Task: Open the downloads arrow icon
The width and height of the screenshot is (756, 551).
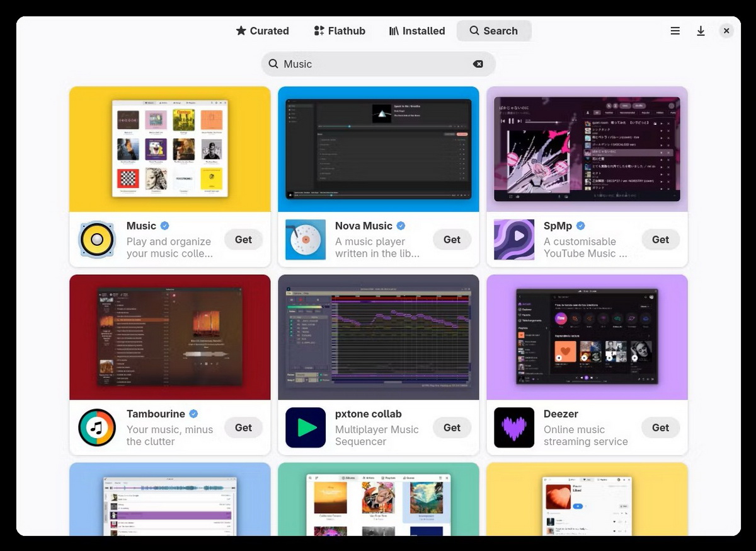Action: click(x=701, y=31)
